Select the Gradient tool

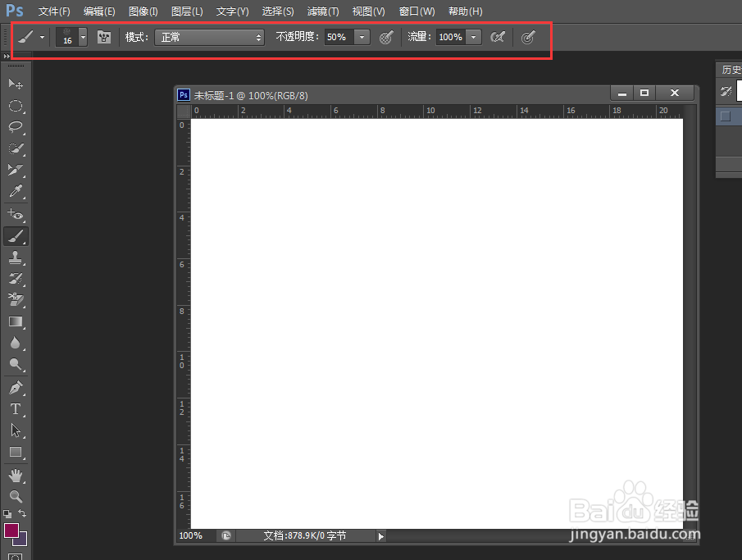(x=15, y=321)
